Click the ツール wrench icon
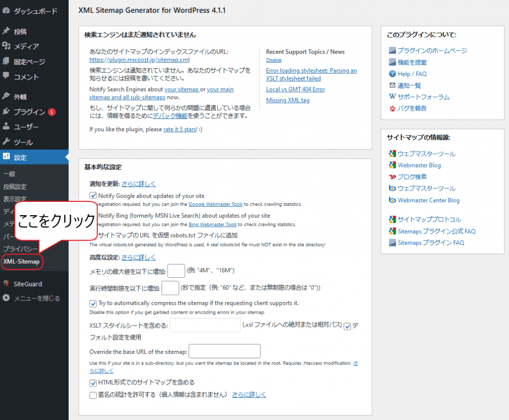Image resolution: width=509 pixels, height=420 pixels. (x=6, y=142)
